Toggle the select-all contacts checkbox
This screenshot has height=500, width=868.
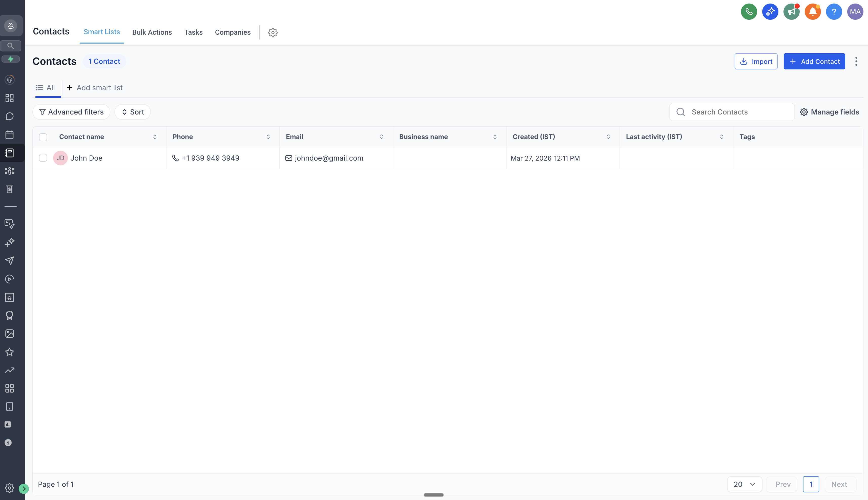[43, 137]
